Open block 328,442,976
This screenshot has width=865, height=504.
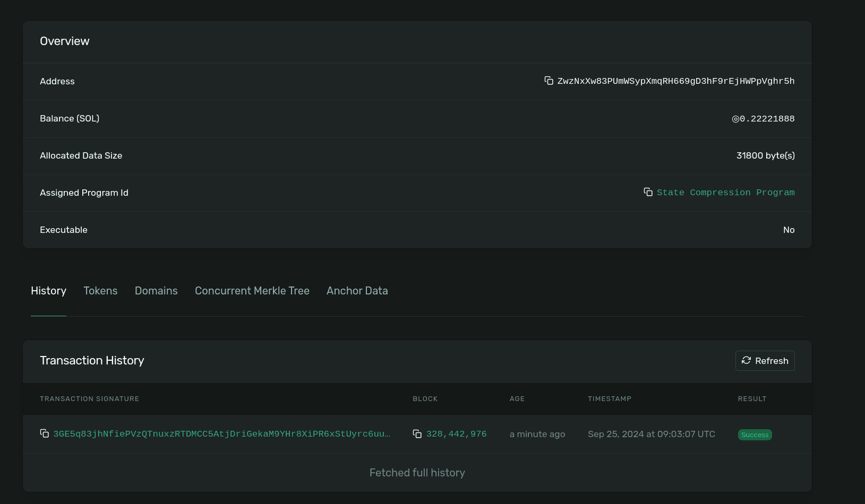tap(456, 433)
